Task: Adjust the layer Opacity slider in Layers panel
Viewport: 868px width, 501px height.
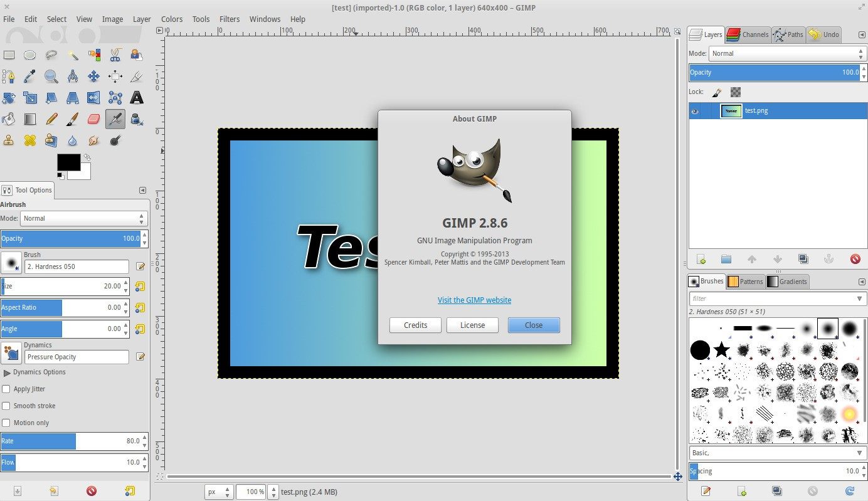Action: point(778,72)
